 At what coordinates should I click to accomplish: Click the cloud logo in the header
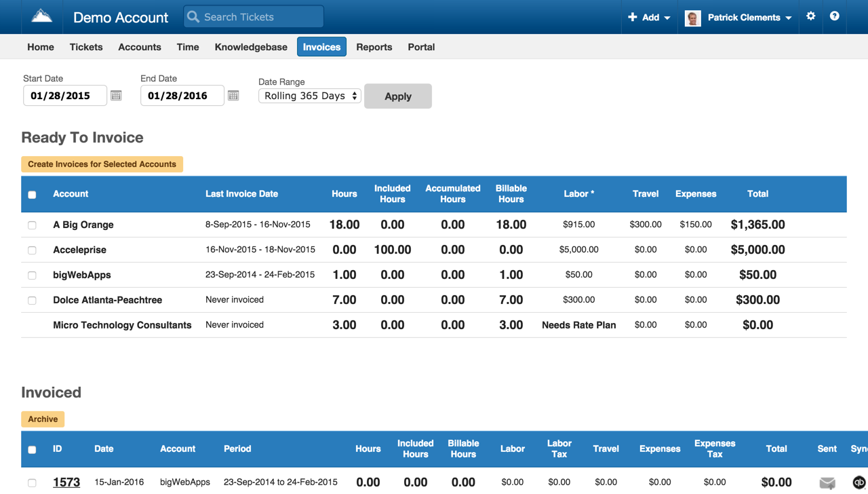(x=41, y=16)
